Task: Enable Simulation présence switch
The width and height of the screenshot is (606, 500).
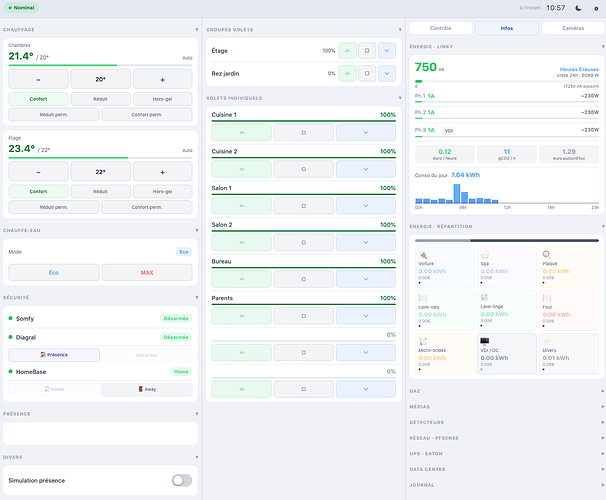Action: 182,480
